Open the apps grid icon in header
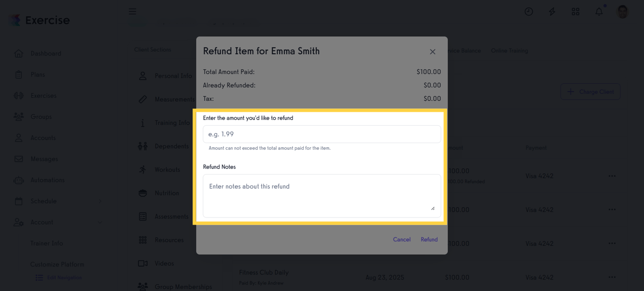 pyautogui.click(x=575, y=11)
